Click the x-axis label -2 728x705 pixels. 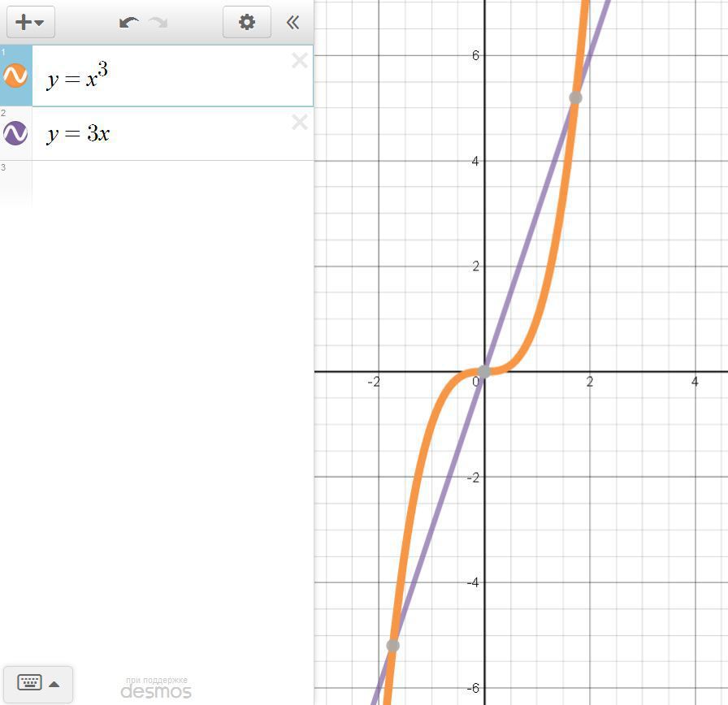pyautogui.click(x=374, y=382)
